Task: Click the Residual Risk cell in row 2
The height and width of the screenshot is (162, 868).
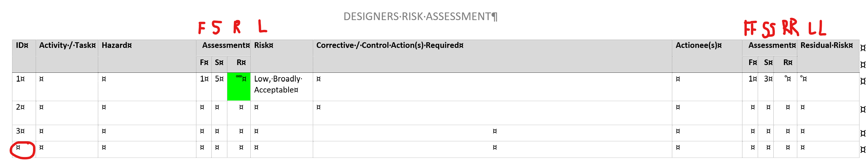Action: [x=828, y=112]
